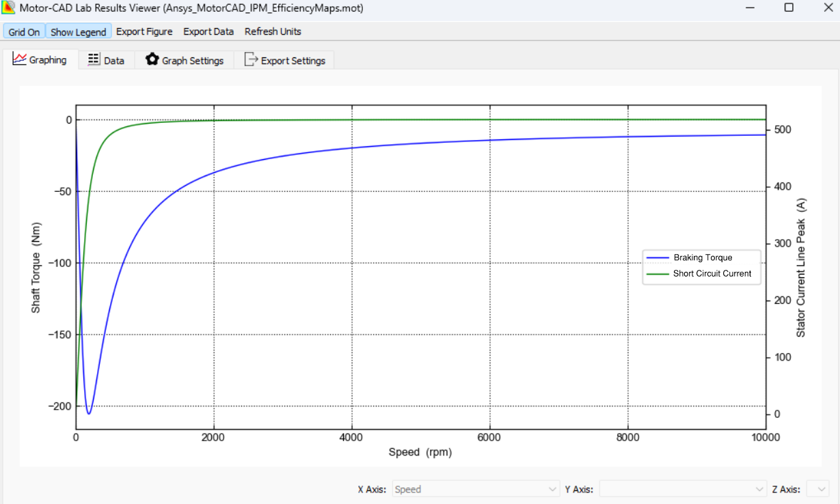Click the plotted Braking Torque curve minimum point

click(x=89, y=412)
